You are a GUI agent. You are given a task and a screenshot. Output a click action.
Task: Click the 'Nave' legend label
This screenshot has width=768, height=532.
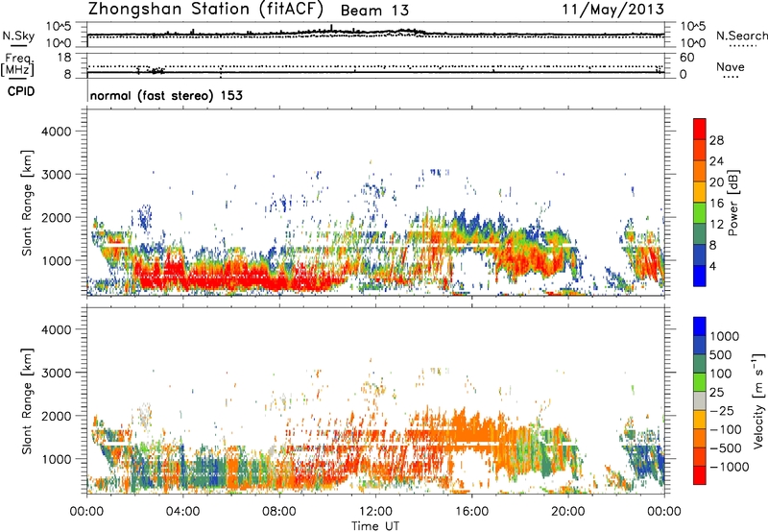(731, 66)
